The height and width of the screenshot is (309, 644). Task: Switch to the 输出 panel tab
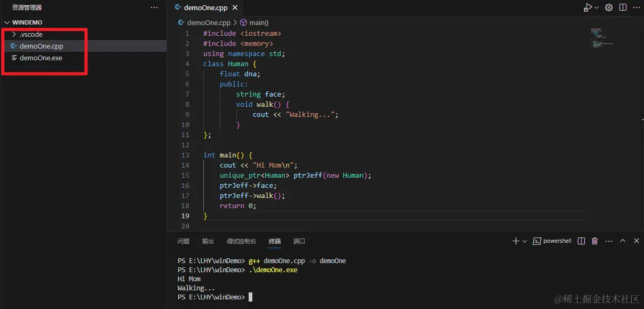(x=208, y=241)
